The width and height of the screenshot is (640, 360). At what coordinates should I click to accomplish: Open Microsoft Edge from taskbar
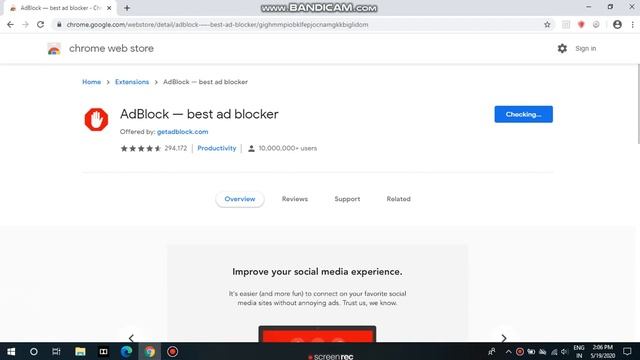point(127,351)
